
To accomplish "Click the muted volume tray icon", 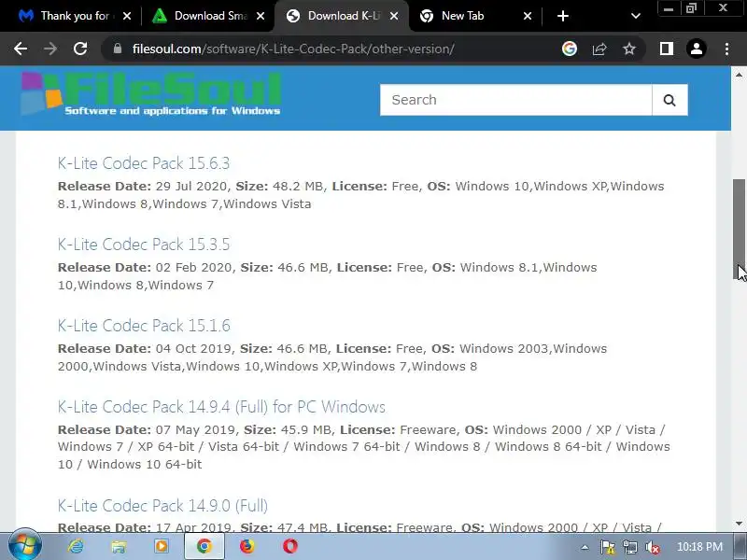I will pos(652,548).
